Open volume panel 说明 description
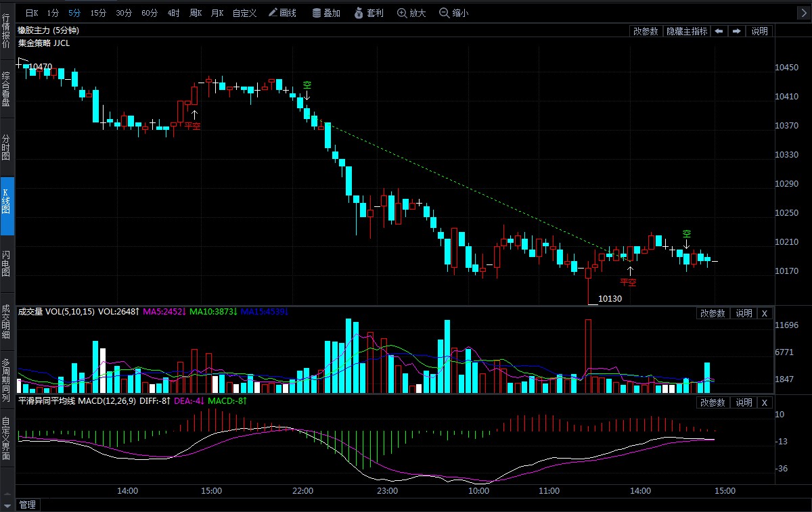The image size is (812, 512). tap(744, 313)
